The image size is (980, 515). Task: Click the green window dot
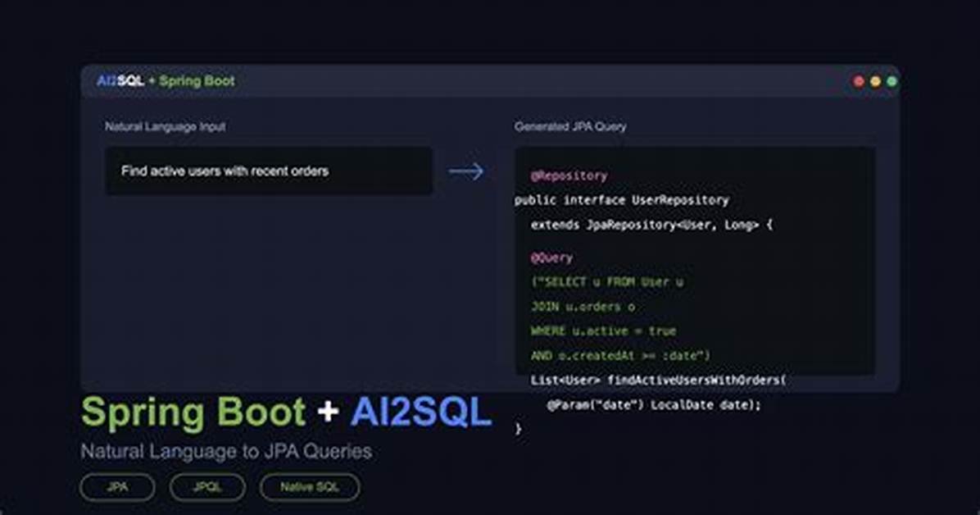tap(892, 81)
